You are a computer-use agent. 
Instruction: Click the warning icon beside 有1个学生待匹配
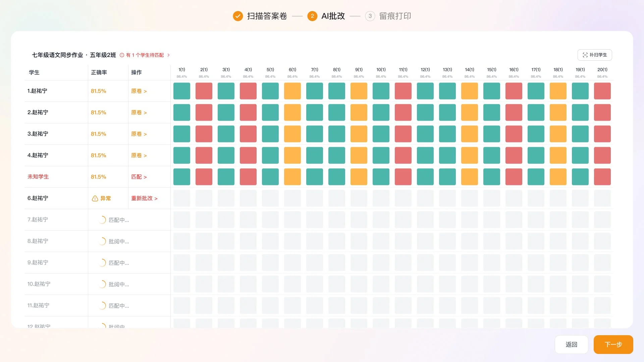tap(122, 55)
